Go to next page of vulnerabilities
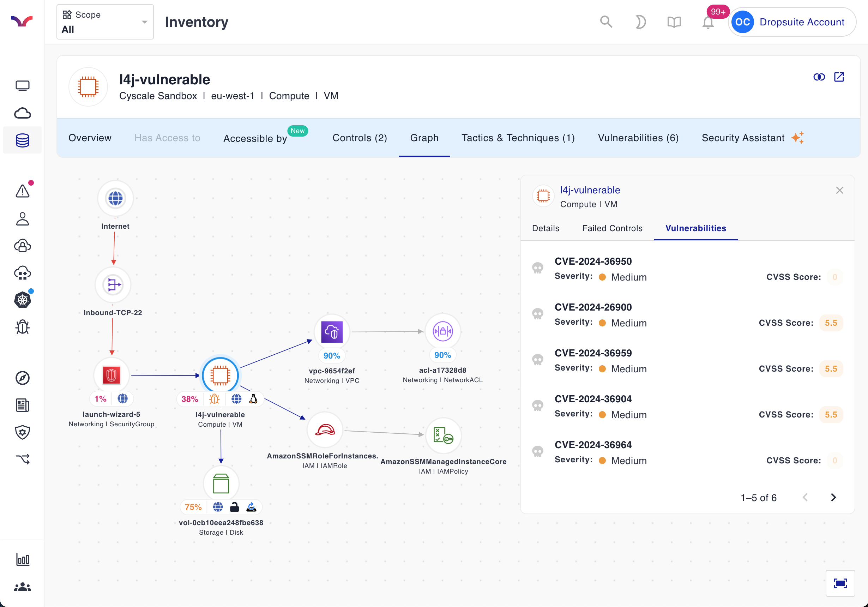Image resolution: width=868 pixels, height=607 pixels. pos(834,497)
